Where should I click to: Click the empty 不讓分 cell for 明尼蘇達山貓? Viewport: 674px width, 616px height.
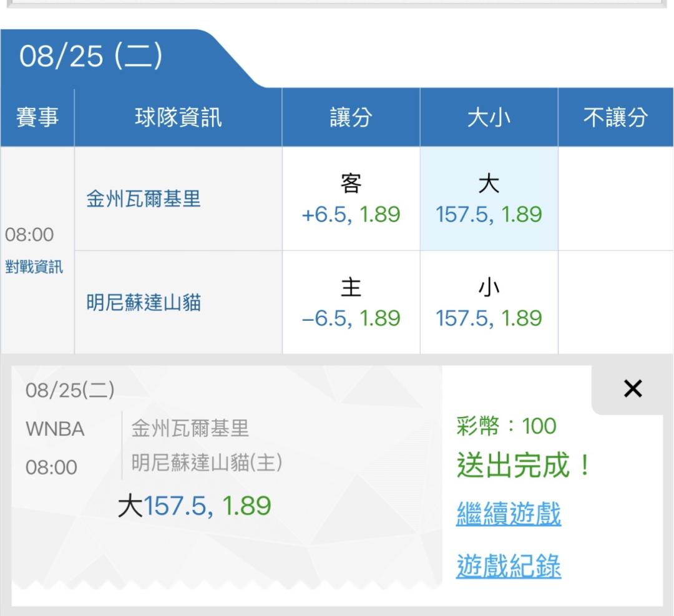click(615, 302)
